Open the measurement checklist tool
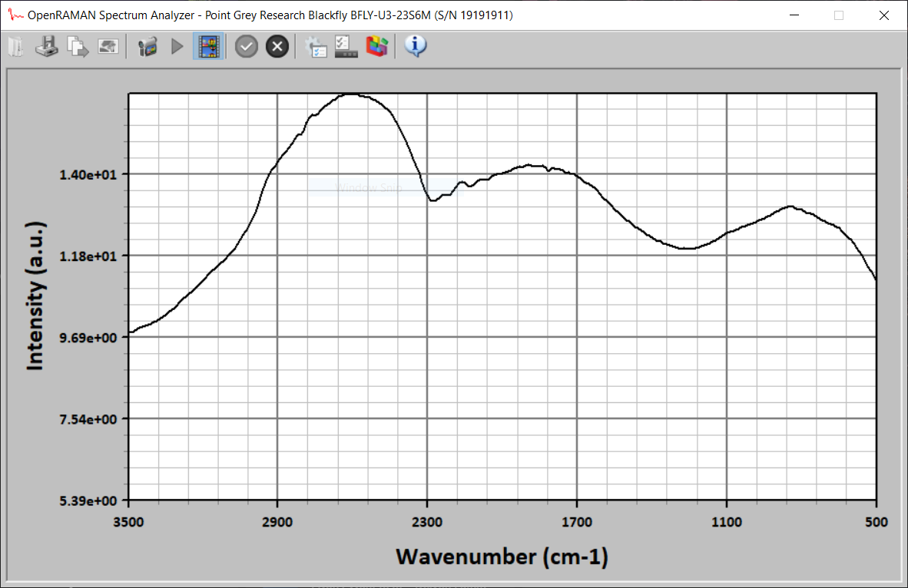Screen dimensions: 908x588 tap(346, 46)
